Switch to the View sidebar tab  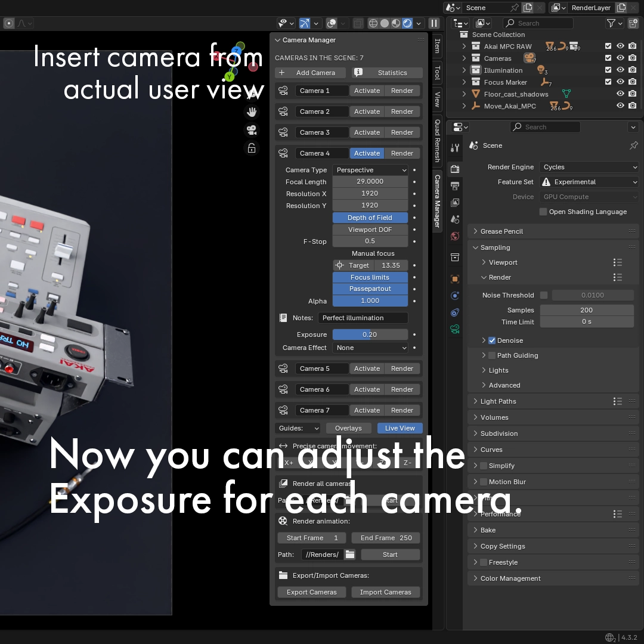(x=438, y=100)
